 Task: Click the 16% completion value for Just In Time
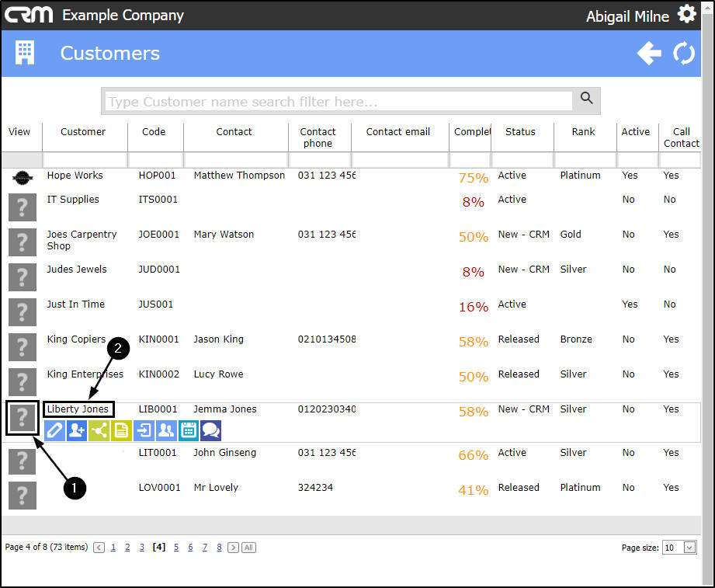474,307
